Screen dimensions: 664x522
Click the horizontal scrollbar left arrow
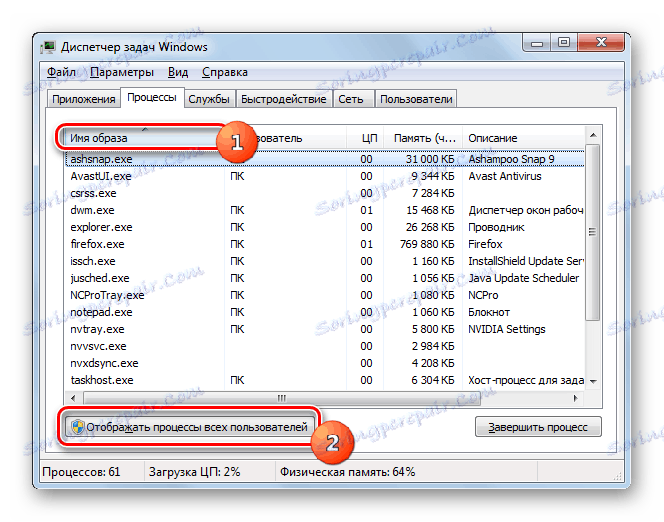click(x=73, y=398)
